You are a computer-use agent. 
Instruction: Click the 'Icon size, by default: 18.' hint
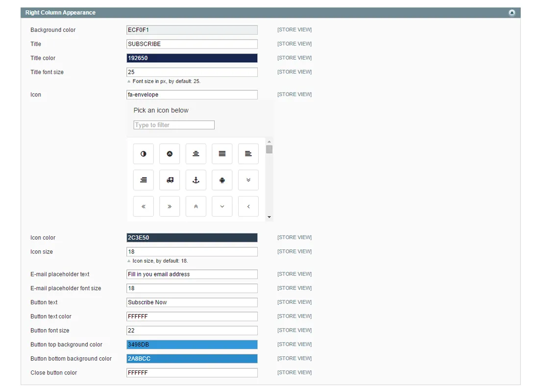coord(160,261)
